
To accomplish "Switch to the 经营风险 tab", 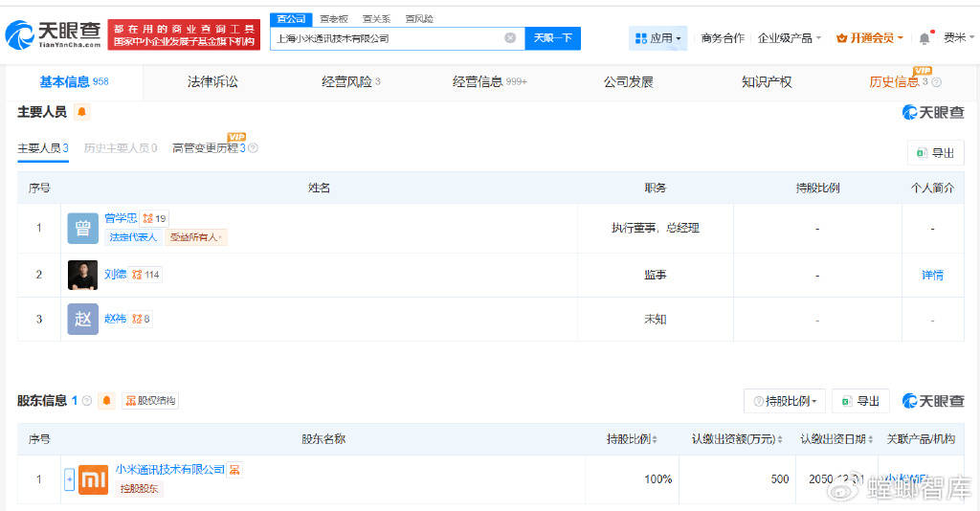I will point(350,82).
